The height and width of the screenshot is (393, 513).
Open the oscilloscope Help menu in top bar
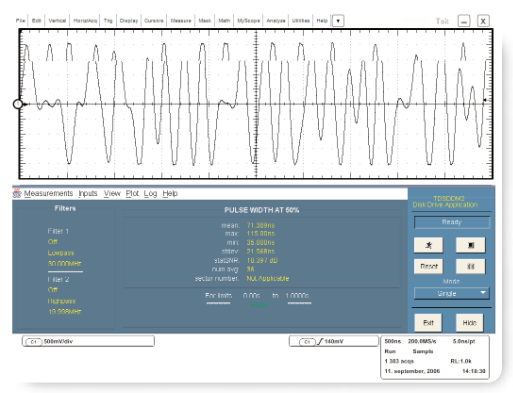322,21
